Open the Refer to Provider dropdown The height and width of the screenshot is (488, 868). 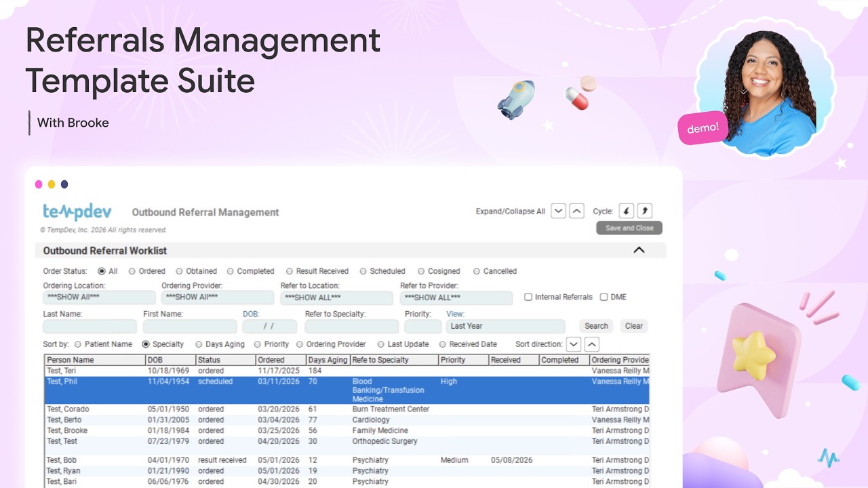[x=456, y=298]
